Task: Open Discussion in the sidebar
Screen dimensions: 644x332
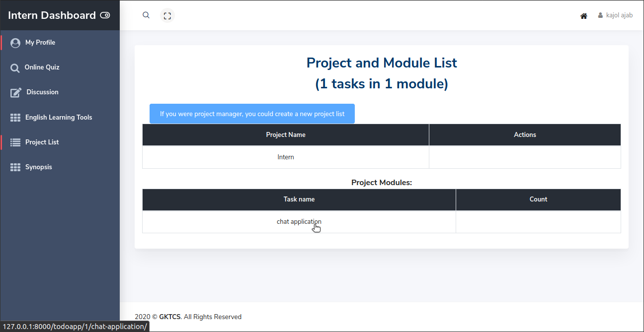Action: coord(60,92)
